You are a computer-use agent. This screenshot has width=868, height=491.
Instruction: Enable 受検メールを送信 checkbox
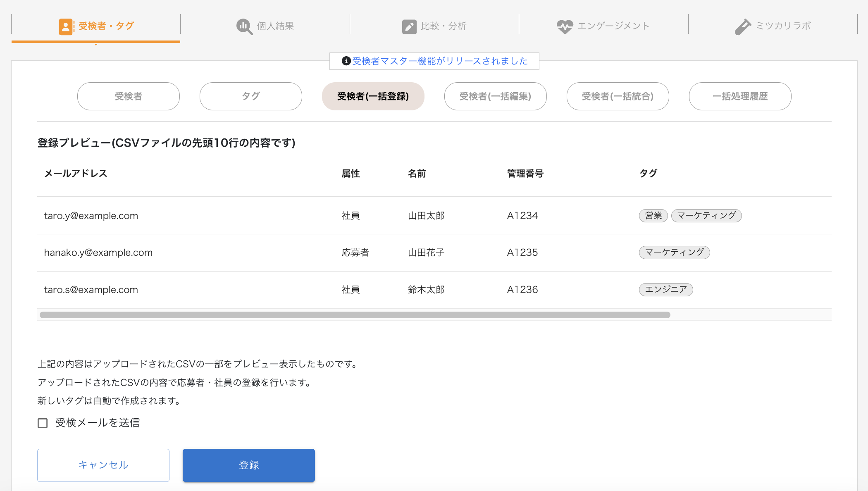(x=43, y=423)
